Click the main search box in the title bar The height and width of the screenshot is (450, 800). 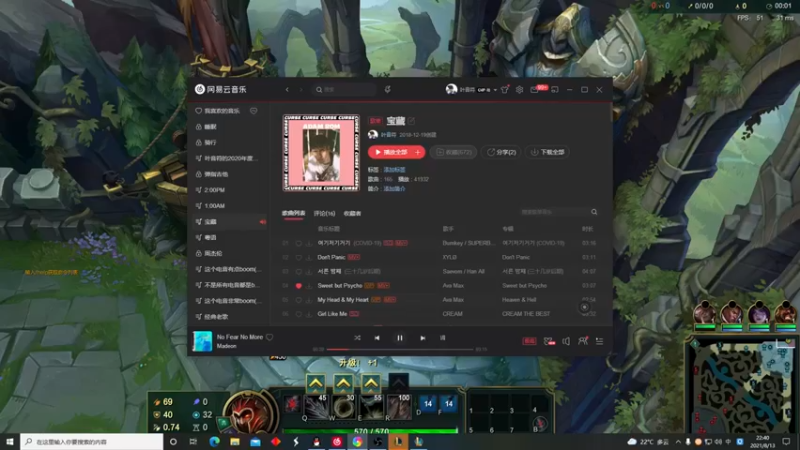345,90
